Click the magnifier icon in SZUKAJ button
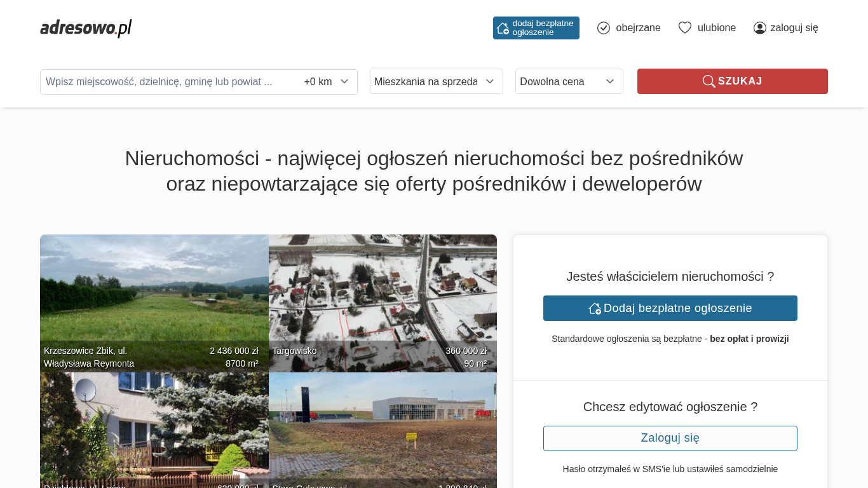 pyautogui.click(x=709, y=81)
